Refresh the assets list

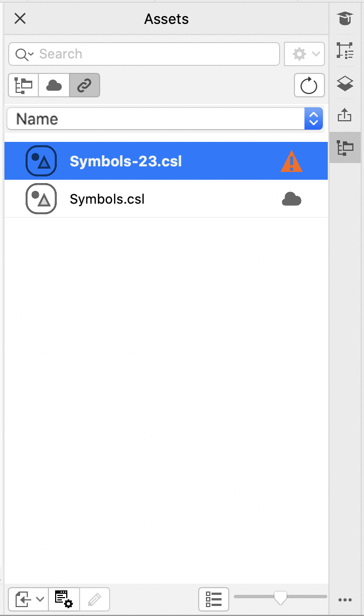(309, 86)
